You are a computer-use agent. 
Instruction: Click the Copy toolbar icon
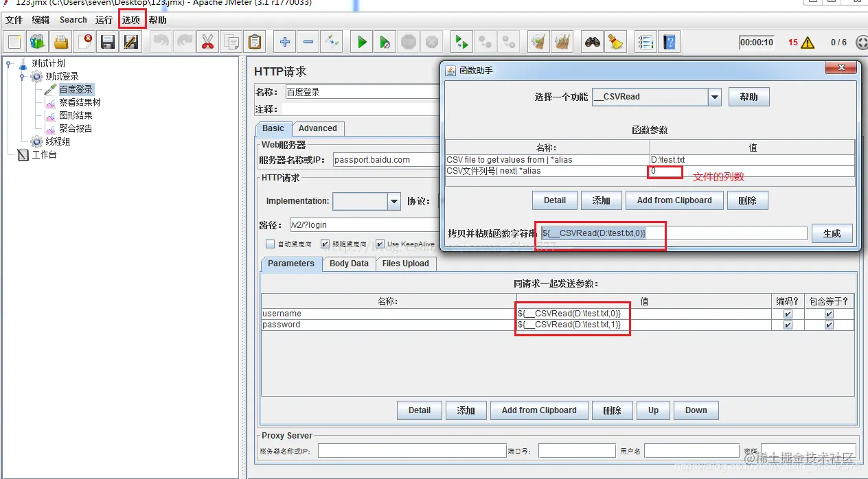pos(231,42)
